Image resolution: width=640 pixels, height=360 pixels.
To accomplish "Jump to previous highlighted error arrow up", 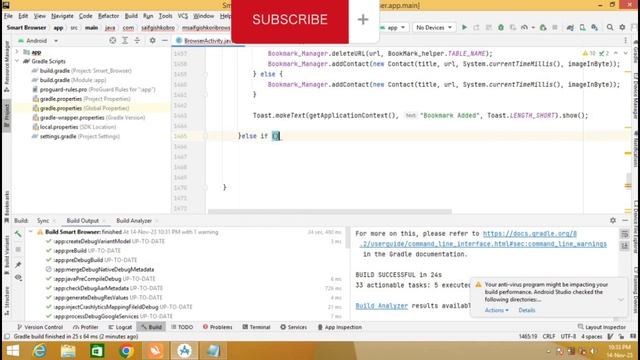I will [x=616, y=53].
